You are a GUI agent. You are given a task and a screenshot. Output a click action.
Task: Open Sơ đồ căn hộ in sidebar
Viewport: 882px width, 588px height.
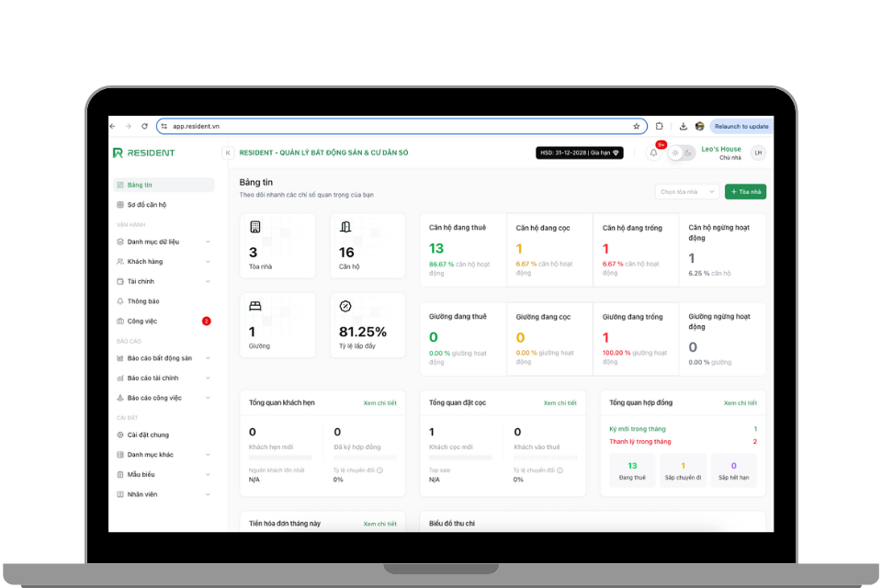(147, 205)
